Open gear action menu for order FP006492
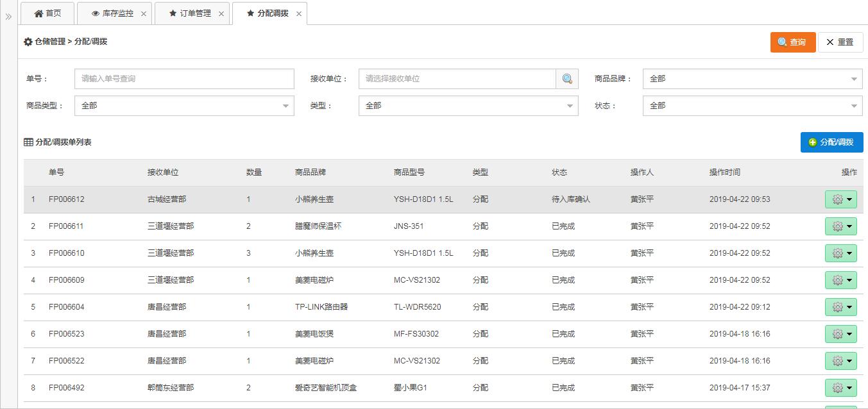This screenshot has width=868, height=409. tap(840, 388)
